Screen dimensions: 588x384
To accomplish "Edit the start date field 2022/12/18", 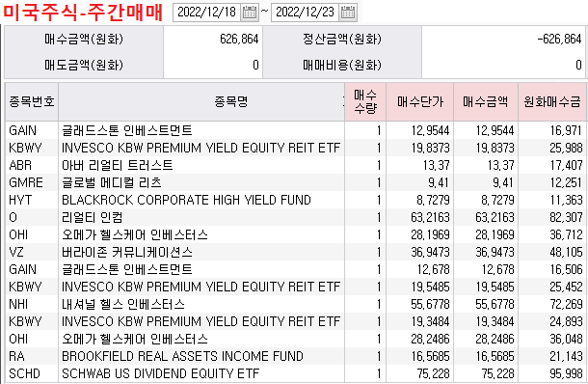I will point(206,13).
